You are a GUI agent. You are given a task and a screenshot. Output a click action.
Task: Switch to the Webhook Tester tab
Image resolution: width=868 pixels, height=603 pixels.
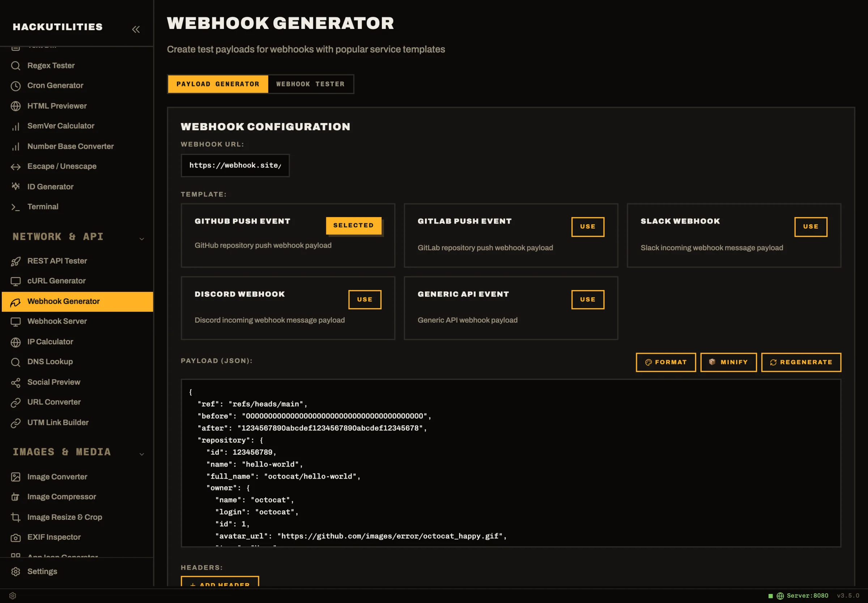(310, 84)
